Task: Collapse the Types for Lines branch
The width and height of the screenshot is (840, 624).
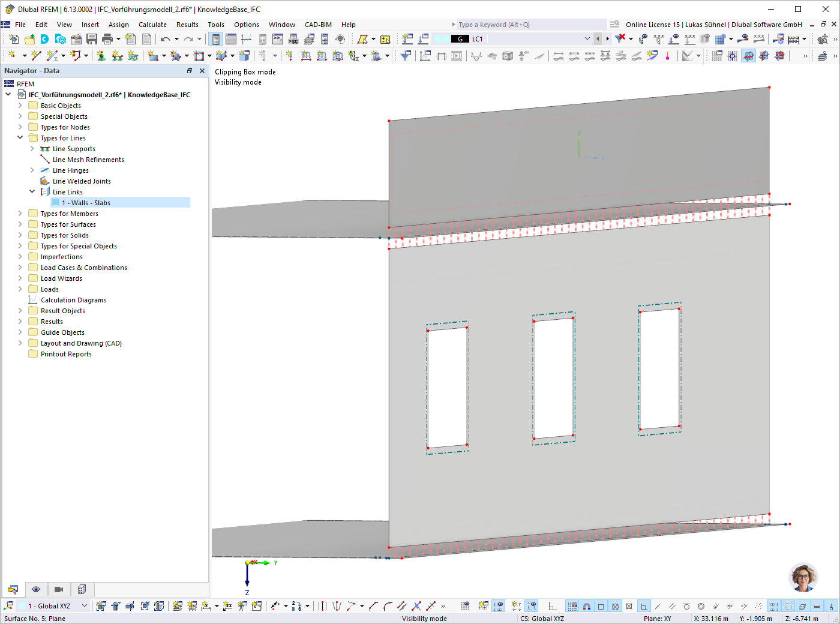Action: (x=21, y=137)
